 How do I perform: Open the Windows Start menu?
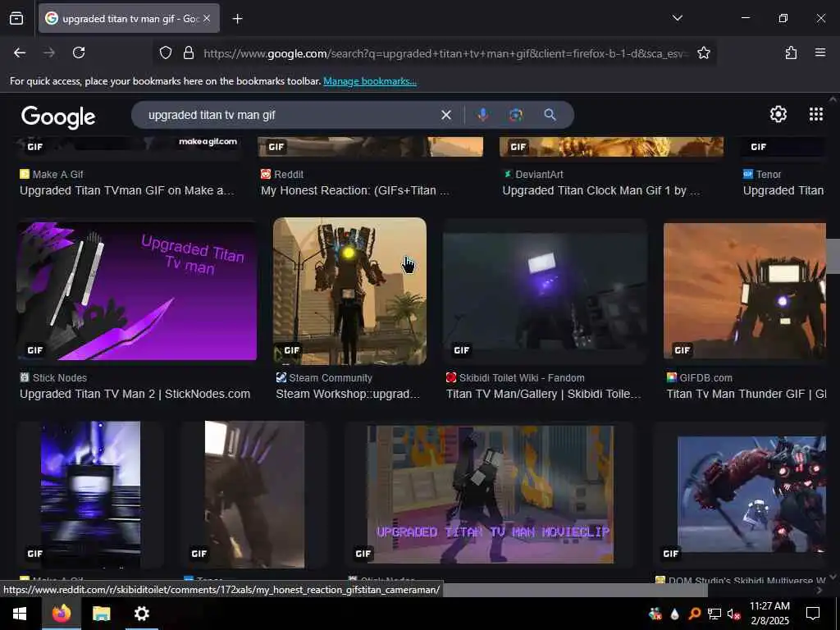[21, 614]
